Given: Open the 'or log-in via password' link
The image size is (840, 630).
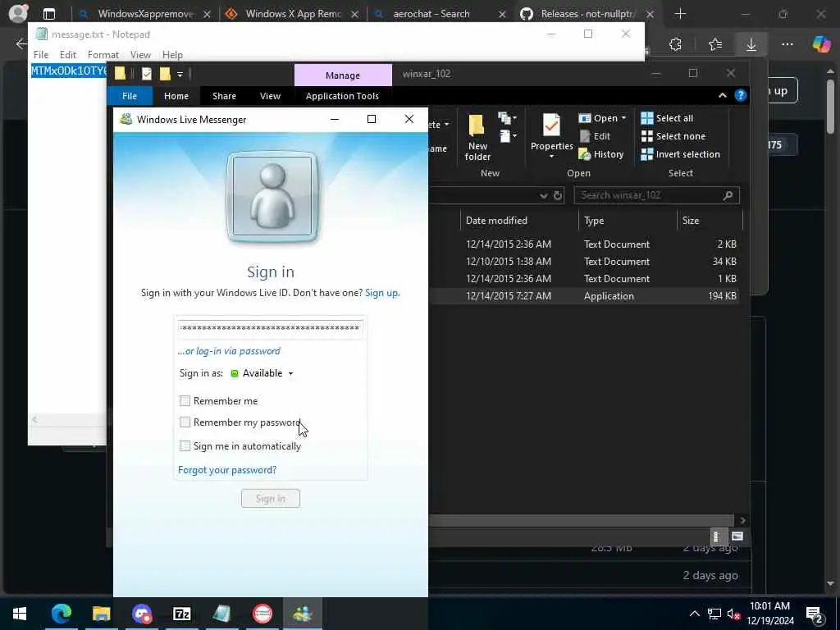Looking at the screenshot, I should (x=230, y=351).
